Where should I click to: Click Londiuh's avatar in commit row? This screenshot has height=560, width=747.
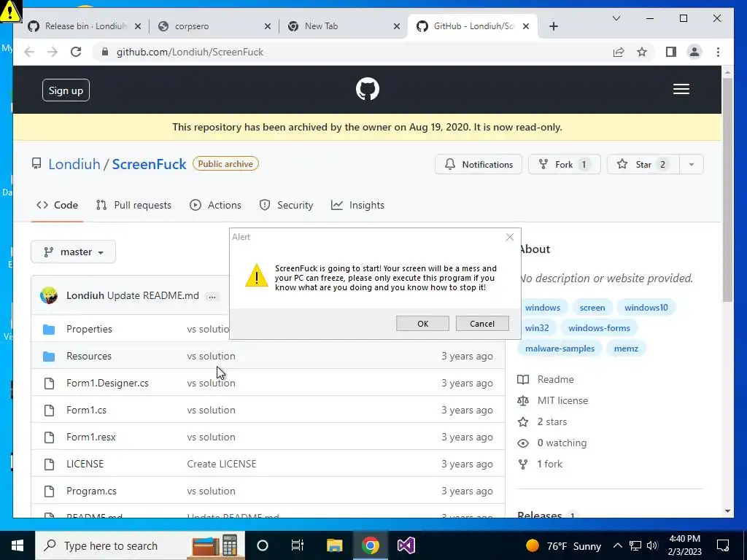(49, 295)
